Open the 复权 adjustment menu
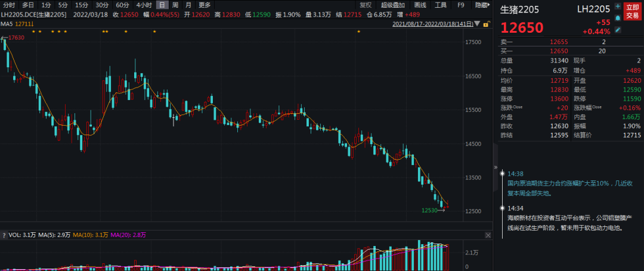The height and width of the screenshot is (271, 644). pyautogui.click(x=365, y=5)
